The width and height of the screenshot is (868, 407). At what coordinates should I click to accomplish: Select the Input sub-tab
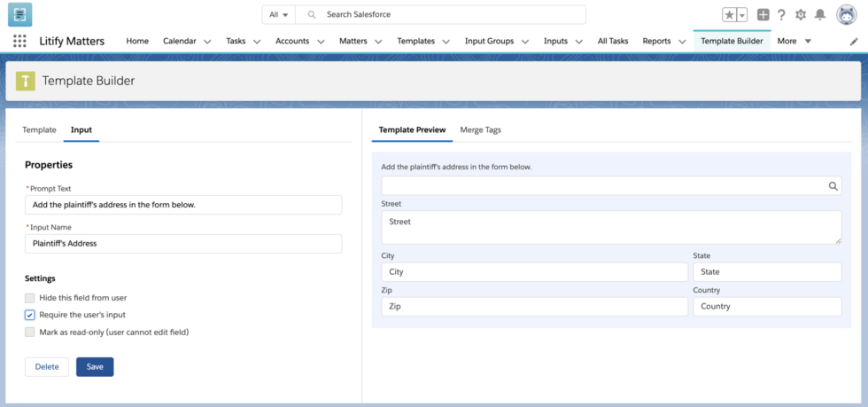pos(81,129)
